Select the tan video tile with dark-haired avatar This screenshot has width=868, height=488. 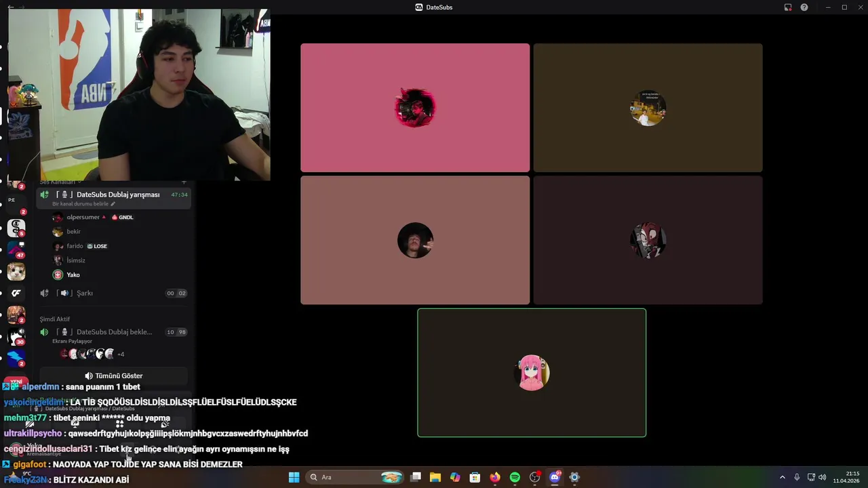[415, 240]
